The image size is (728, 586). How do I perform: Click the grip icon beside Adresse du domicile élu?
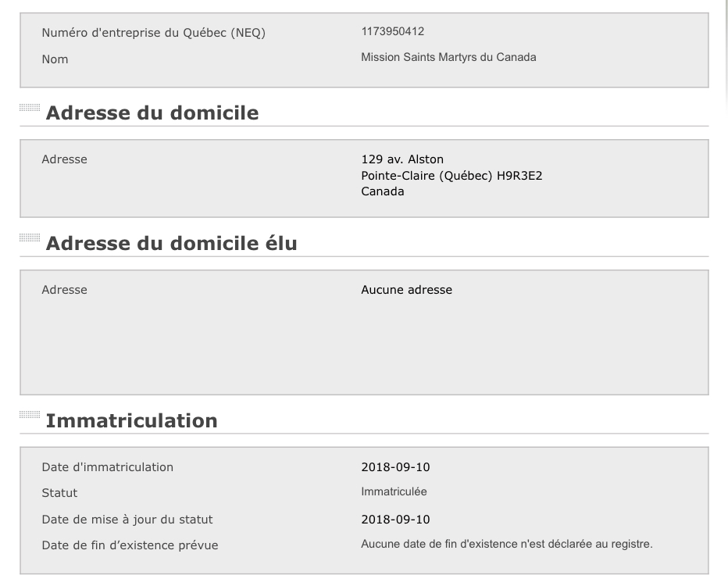tap(30, 238)
